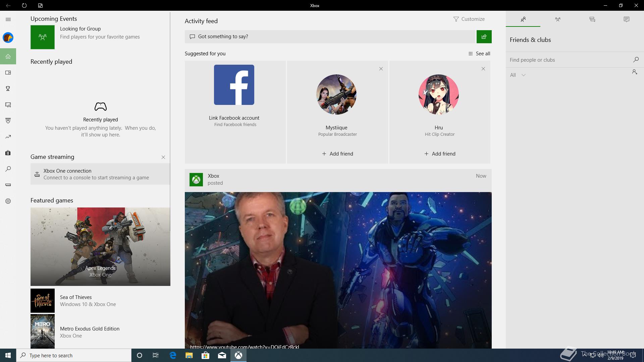Open Mail app from taskbar
The image size is (644, 362).
(222, 355)
